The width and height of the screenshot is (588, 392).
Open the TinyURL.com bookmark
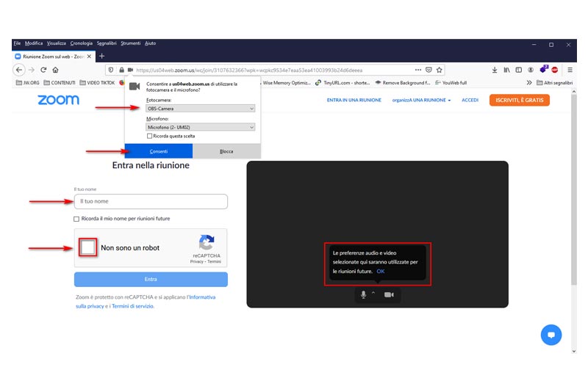pos(343,83)
